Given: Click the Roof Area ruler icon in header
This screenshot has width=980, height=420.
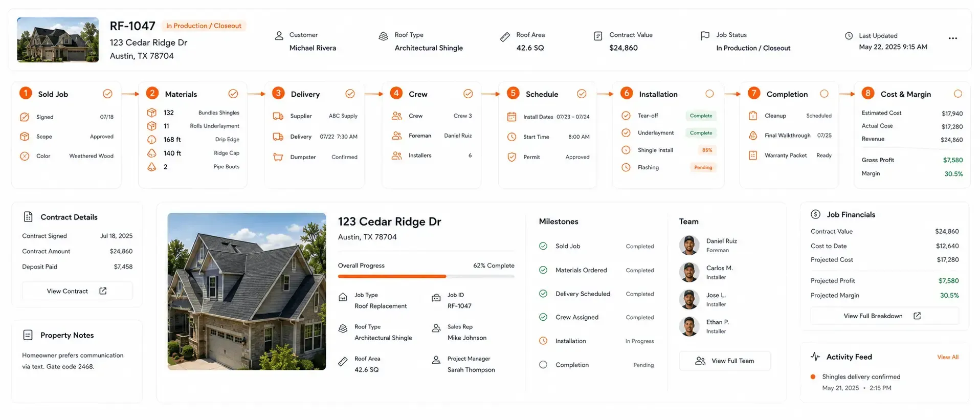Looking at the screenshot, I should tap(505, 36).
